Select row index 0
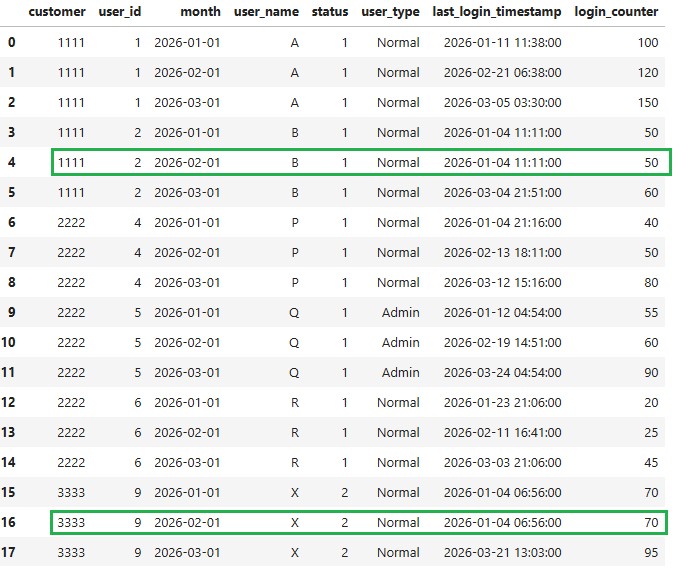The image size is (686, 568). pyautogui.click(x=12, y=42)
